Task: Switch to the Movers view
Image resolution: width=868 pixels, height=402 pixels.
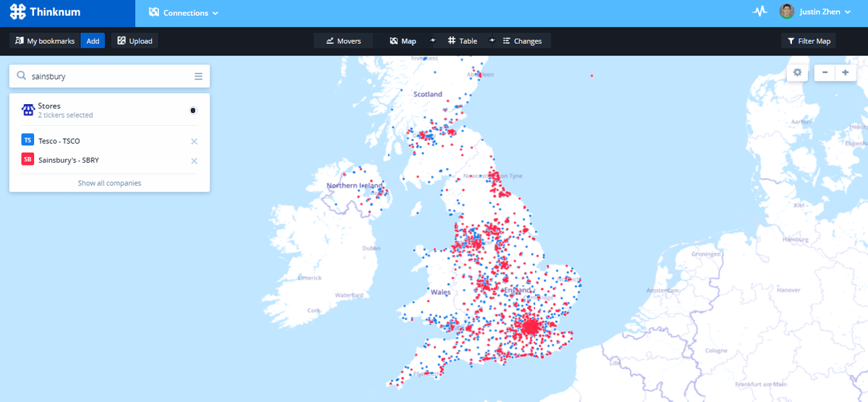Action: 343,40
